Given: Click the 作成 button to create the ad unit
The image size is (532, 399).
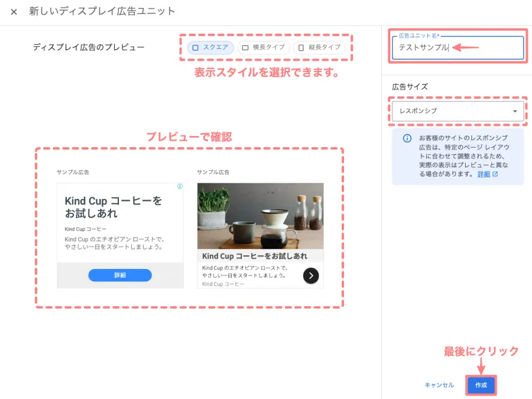Looking at the screenshot, I should tap(481, 385).
